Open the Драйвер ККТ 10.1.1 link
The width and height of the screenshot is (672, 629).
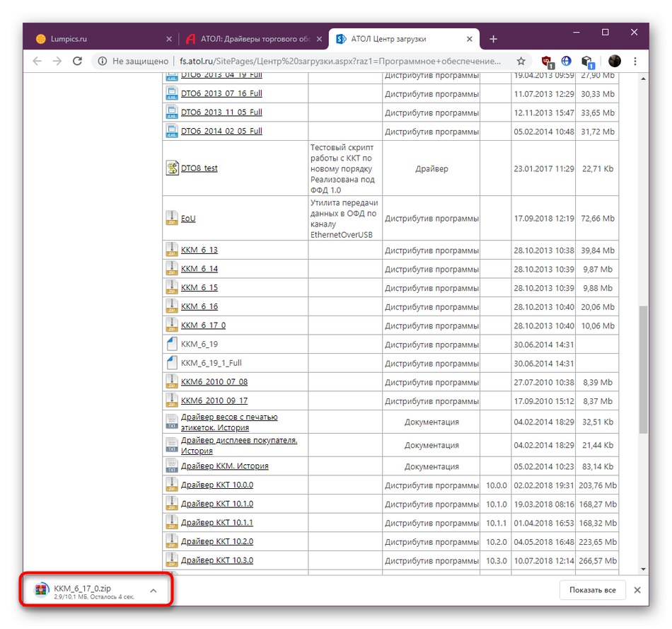pyautogui.click(x=217, y=523)
